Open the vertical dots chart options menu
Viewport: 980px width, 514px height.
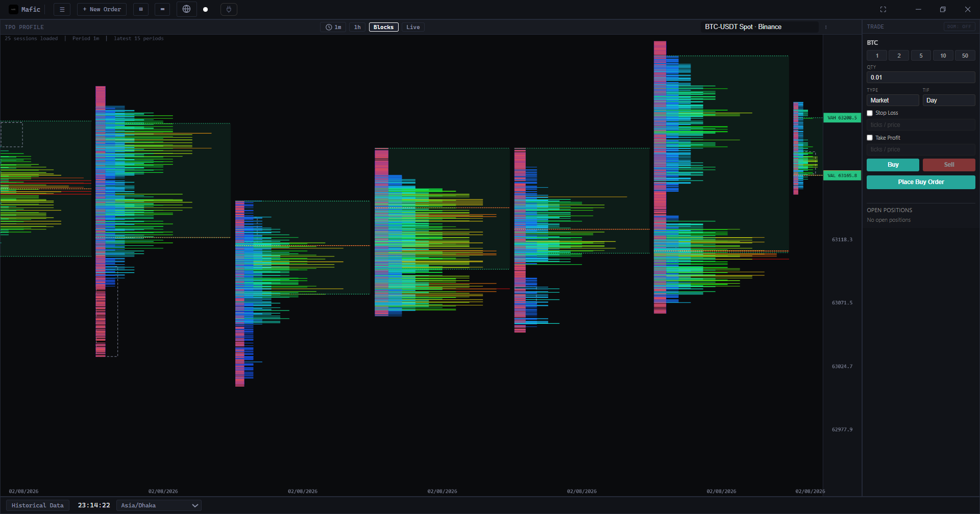(x=825, y=27)
